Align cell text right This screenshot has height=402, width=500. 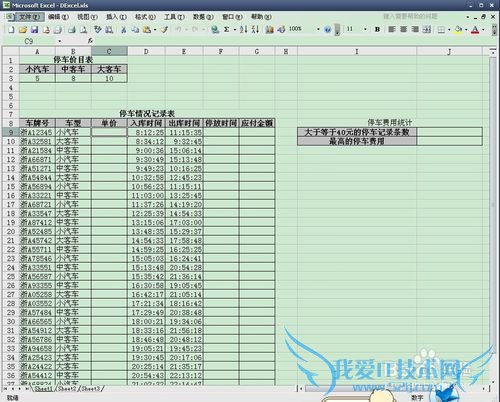point(415,29)
